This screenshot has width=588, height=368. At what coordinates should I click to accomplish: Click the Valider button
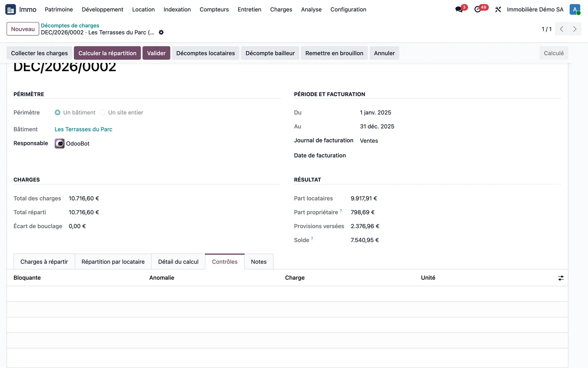pos(156,53)
